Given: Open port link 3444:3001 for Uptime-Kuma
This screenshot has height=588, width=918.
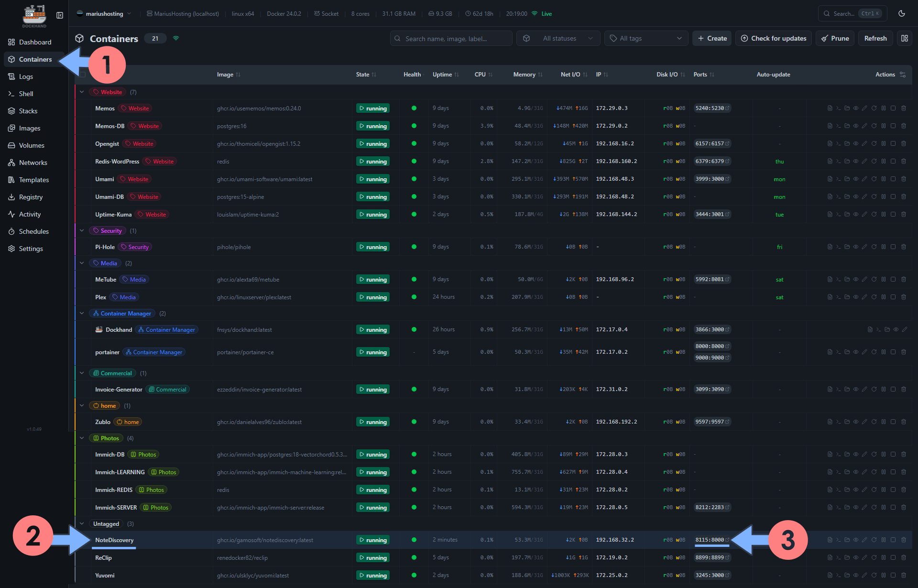Looking at the screenshot, I should tap(712, 214).
